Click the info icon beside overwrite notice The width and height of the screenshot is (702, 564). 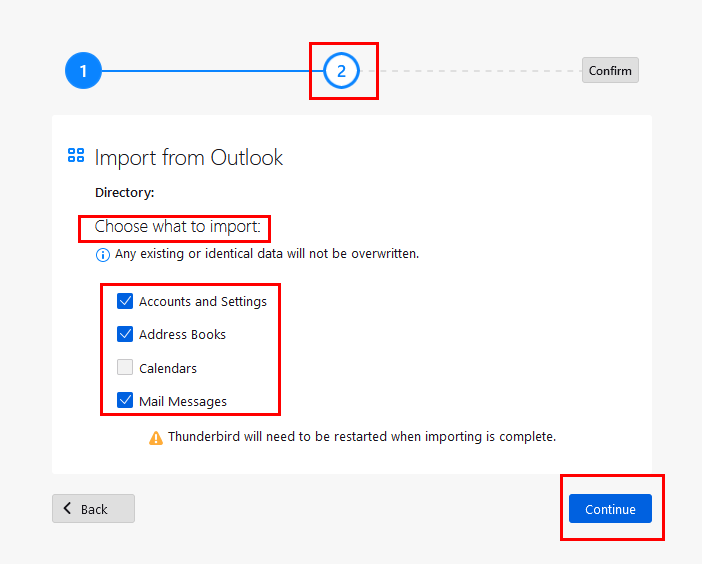103,255
